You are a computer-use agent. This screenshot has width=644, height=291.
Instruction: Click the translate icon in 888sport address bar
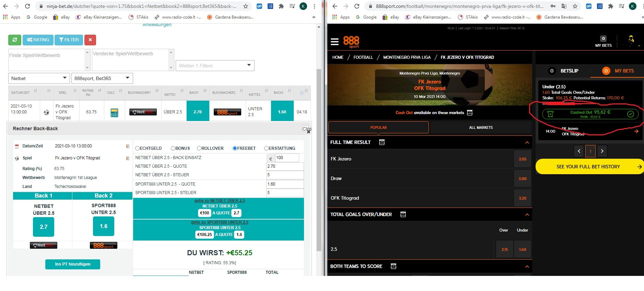[564, 6]
